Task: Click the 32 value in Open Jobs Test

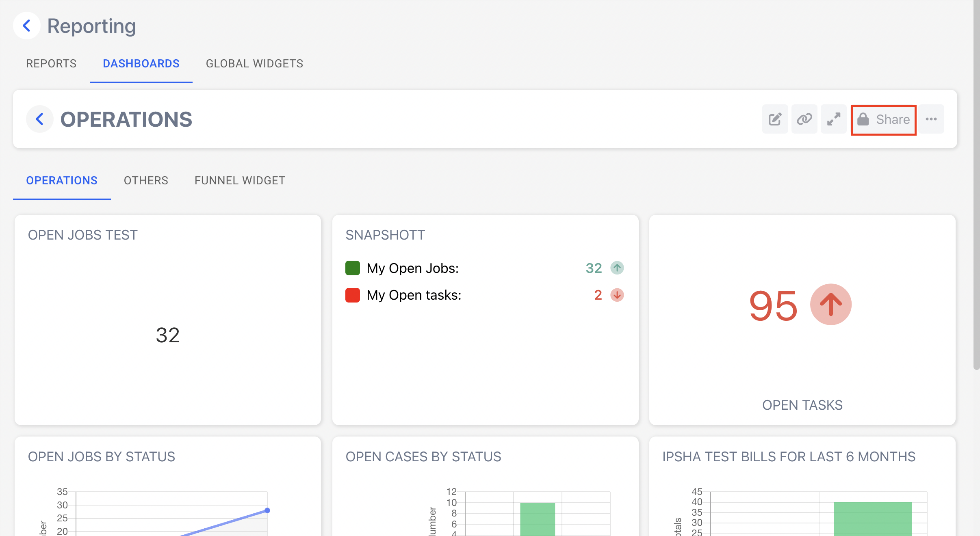Action: click(167, 335)
